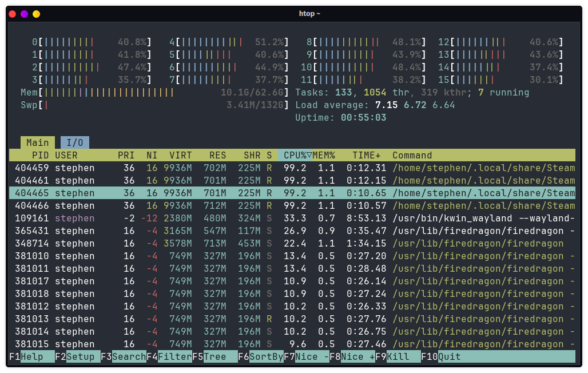The width and height of the screenshot is (588, 373).
Task: Sort by the MEM% column
Action: pos(324,156)
